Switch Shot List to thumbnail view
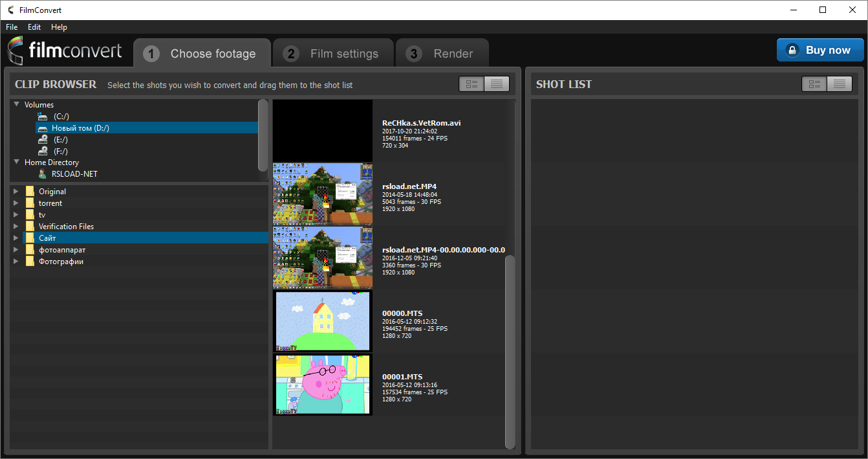Viewport: 868px width, 459px height. click(x=814, y=84)
